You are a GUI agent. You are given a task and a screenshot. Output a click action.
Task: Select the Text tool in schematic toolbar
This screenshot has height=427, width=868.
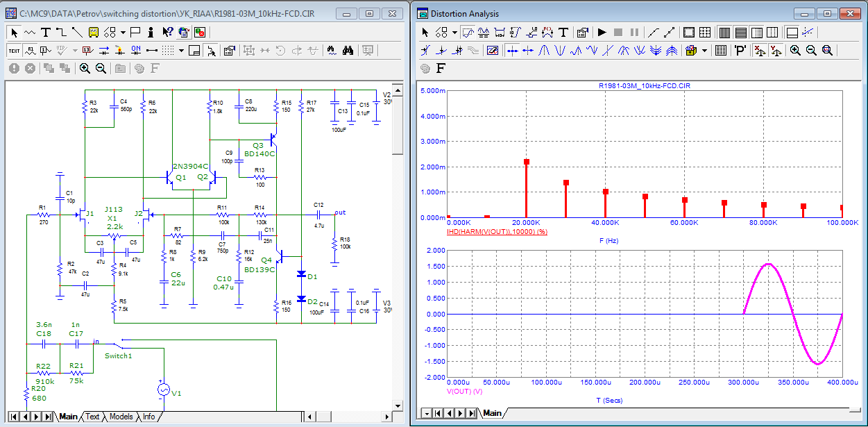(x=46, y=32)
